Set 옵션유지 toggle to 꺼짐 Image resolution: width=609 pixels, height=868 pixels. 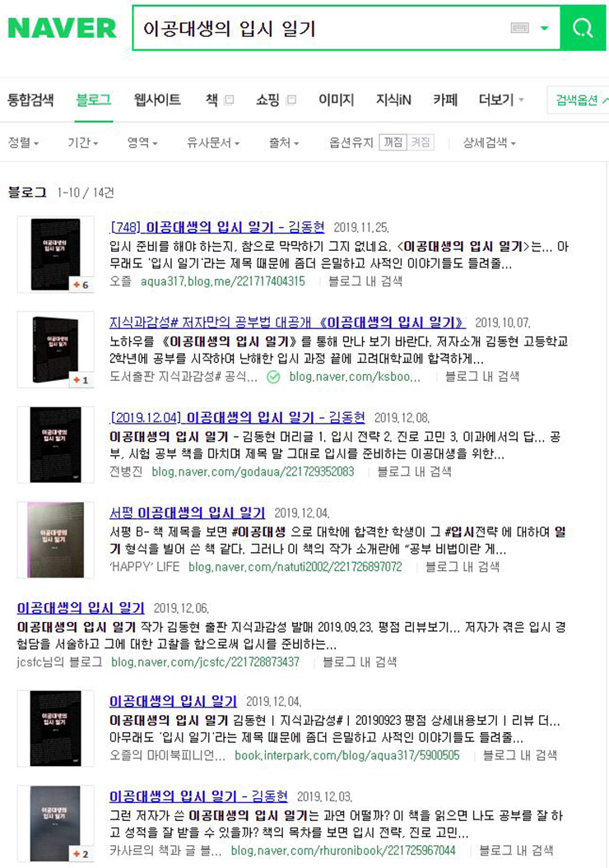pos(393,142)
